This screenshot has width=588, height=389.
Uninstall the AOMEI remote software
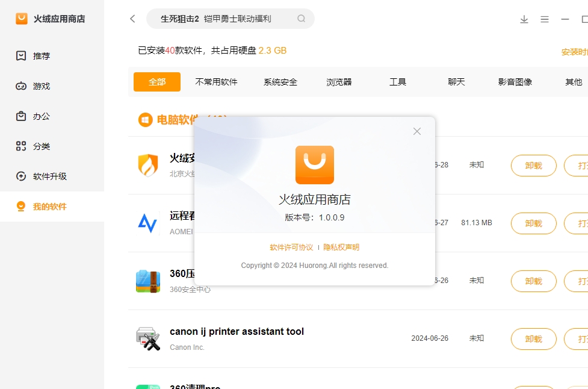click(534, 223)
